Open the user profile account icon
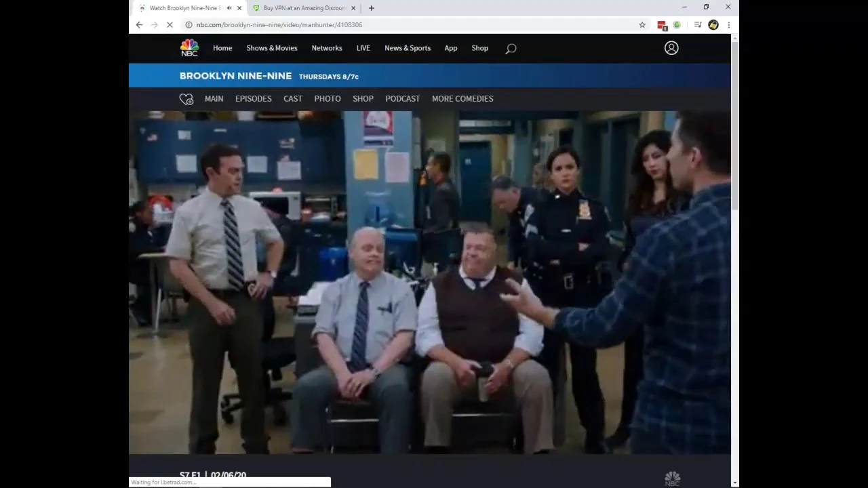Image resolution: width=868 pixels, height=488 pixels. [x=671, y=48]
